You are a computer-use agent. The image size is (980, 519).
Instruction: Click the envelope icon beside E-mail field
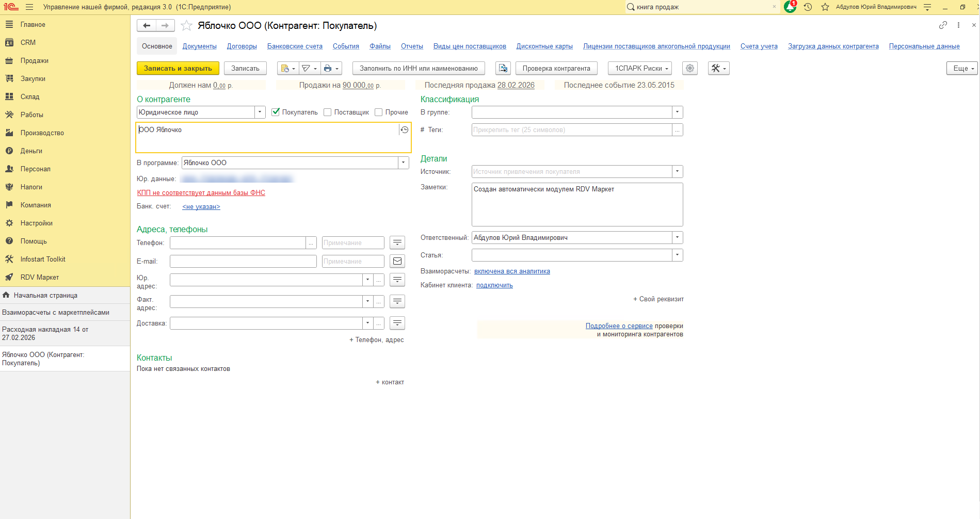(x=397, y=262)
